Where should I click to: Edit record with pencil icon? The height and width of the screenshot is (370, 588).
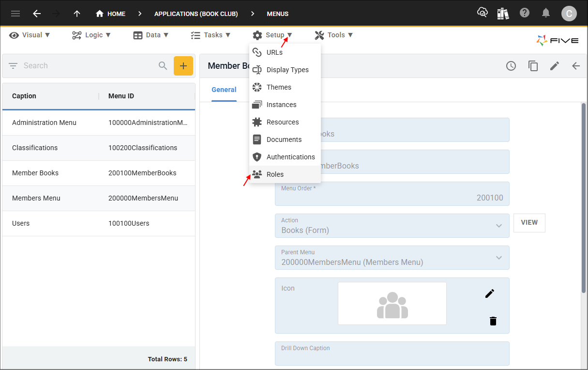click(555, 66)
